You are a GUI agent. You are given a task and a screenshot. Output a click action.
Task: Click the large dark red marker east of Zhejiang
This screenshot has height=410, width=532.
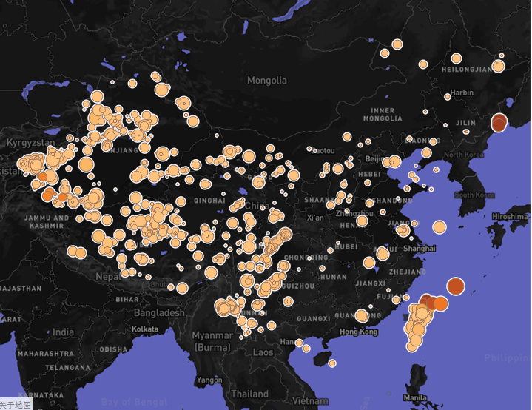pyautogui.click(x=456, y=286)
